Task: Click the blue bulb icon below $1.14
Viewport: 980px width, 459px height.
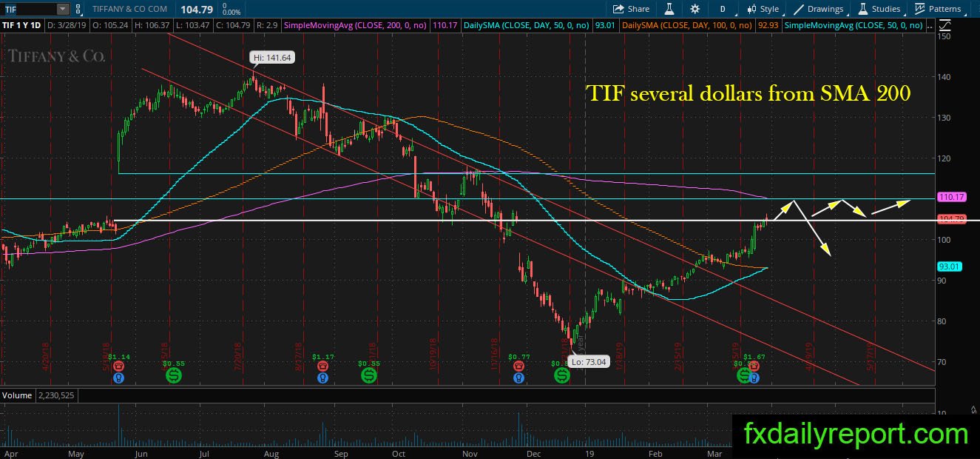Action: [118, 378]
